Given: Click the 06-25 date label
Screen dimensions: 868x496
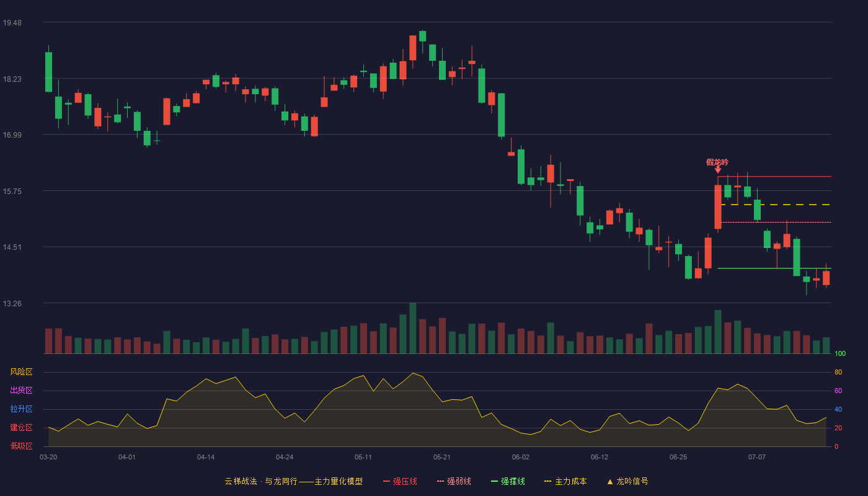Looking at the screenshot, I should pos(678,457).
